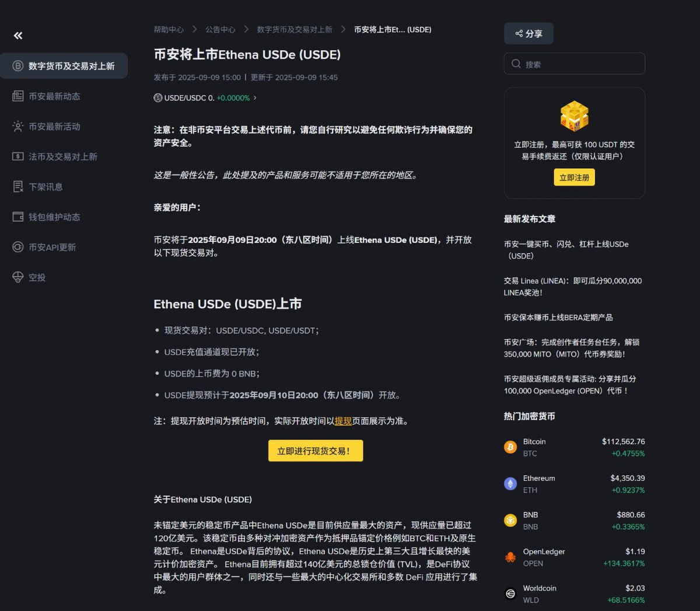Open article about 交易 Linea (LINEA) 奖池
The width and height of the screenshot is (700, 611).
tap(573, 287)
